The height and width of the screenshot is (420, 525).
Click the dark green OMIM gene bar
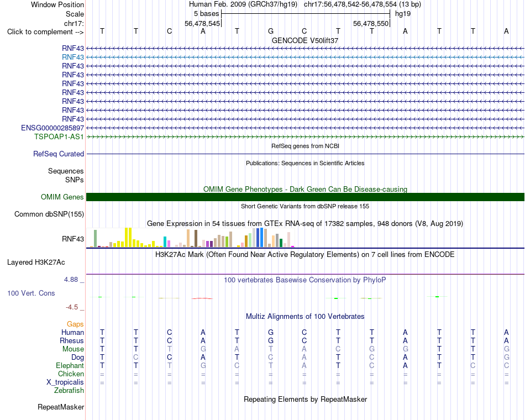click(305, 197)
